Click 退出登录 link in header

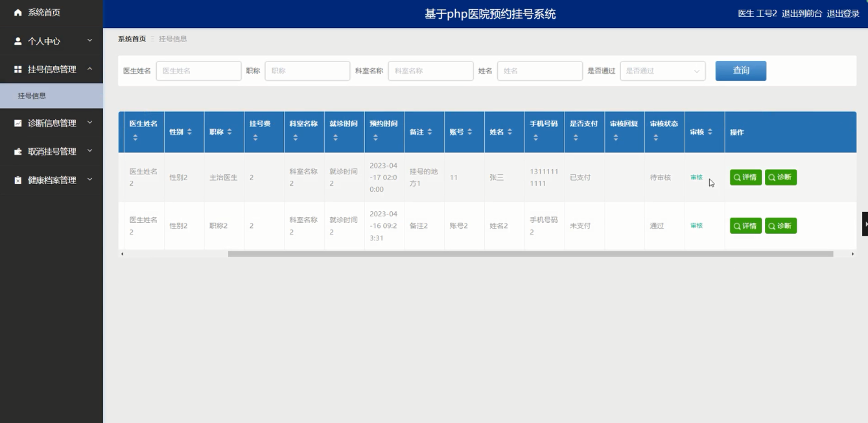[843, 14]
